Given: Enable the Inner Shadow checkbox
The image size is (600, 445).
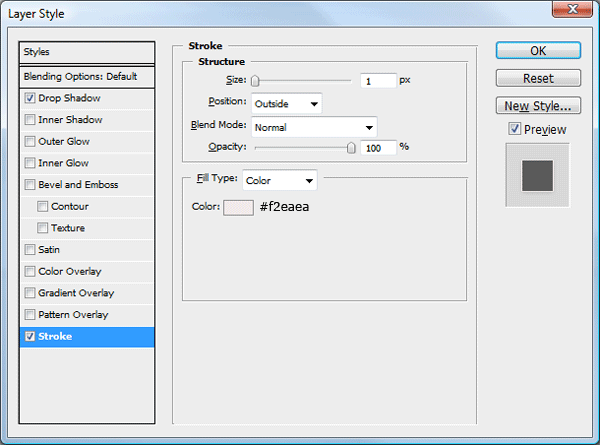Looking at the screenshot, I should tap(32, 120).
